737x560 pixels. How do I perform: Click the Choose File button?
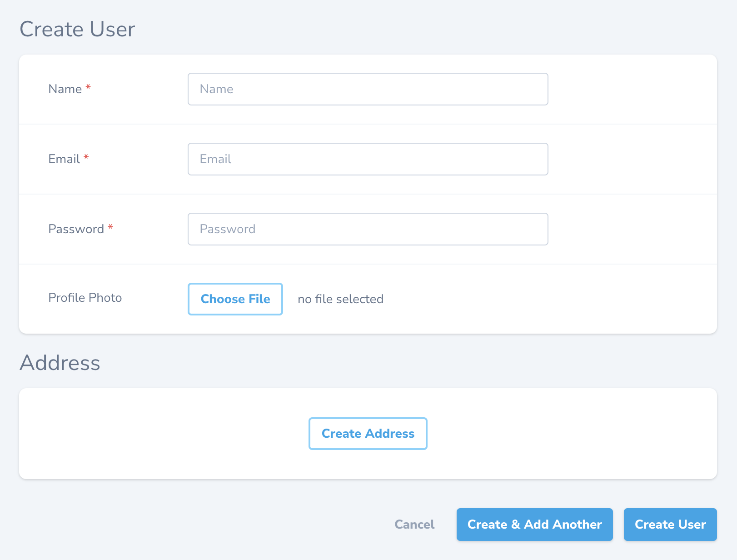point(235,299)
